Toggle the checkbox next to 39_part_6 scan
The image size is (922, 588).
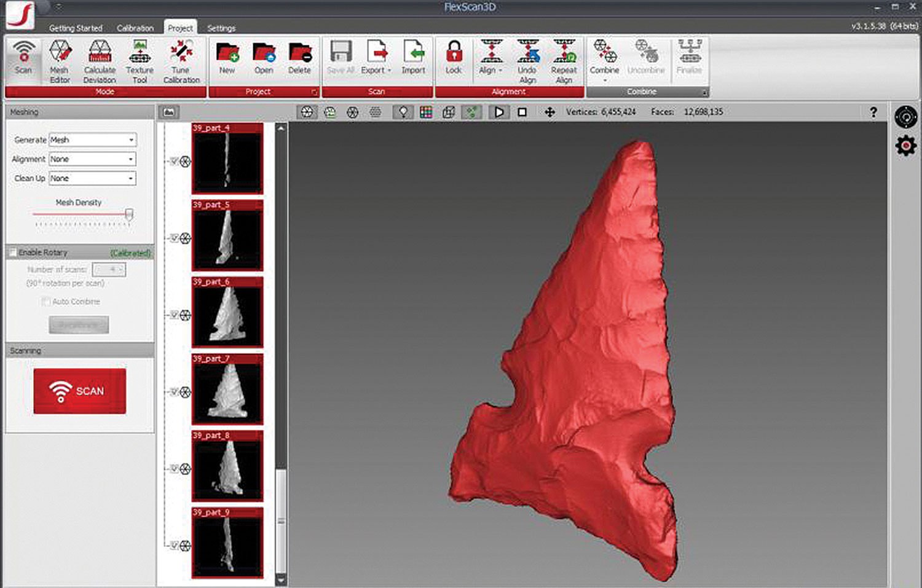tap(173, 315)
